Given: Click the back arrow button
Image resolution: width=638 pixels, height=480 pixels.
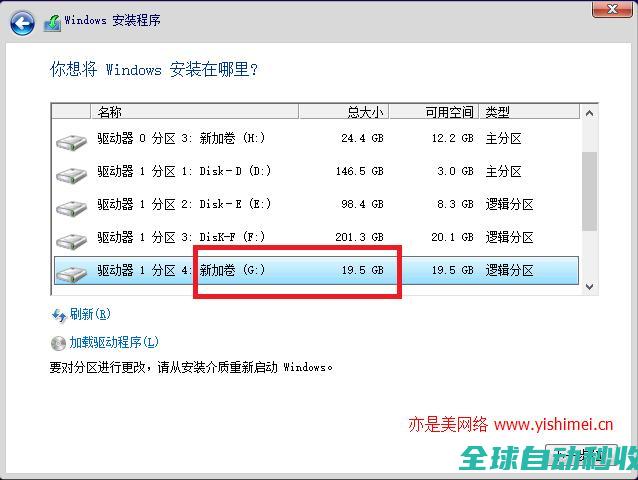Looking at the screenshot, I should point(24,22).
